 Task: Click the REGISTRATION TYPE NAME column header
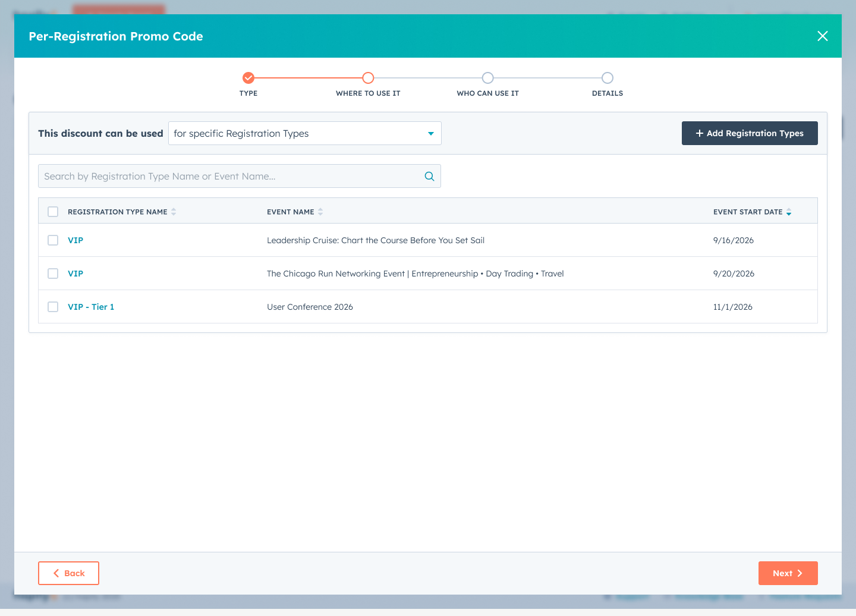118,212
